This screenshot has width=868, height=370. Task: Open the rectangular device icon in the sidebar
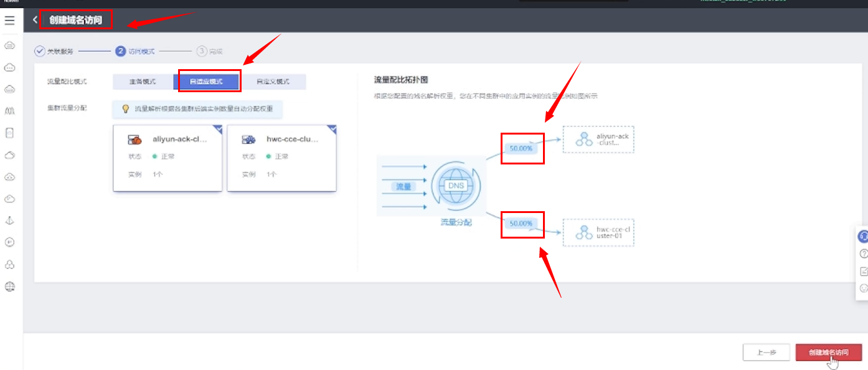click(x=9, y=133)
